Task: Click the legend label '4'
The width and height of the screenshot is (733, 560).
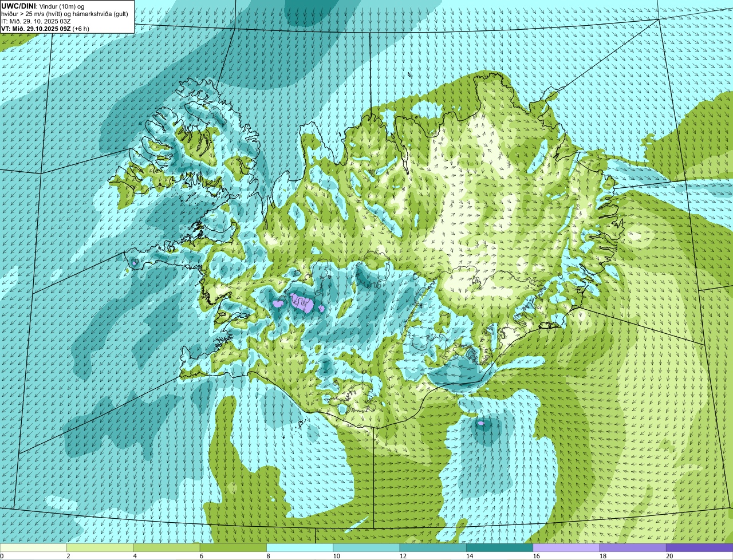Action: (x=135, y=556)
